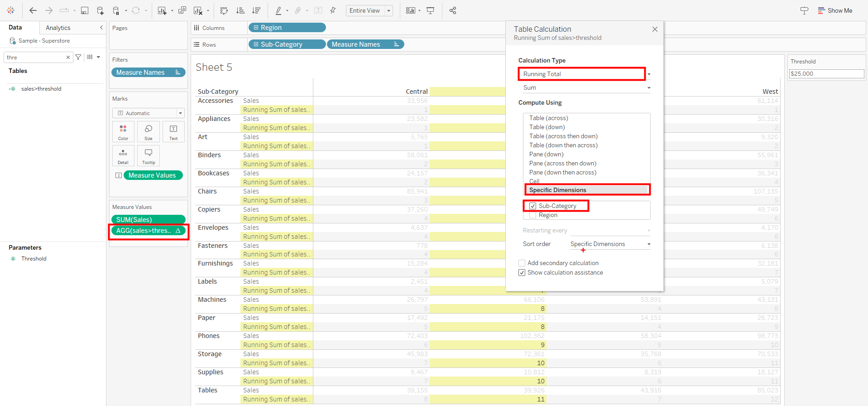Enable Add secondary calculation
Screen dimensions: 868x406
(x=522, y=263)
